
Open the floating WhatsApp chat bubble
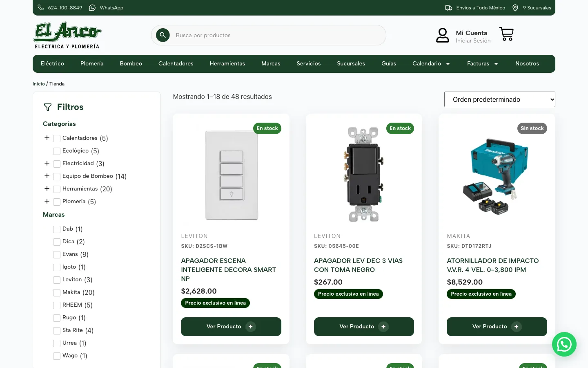click(564, 344)
